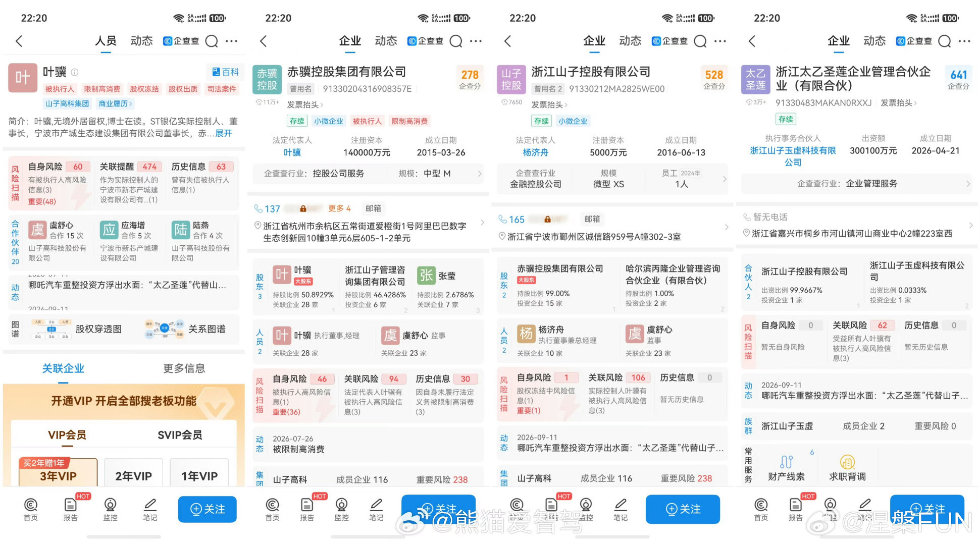
Task: Open 山子高科集团 tag on 叶骥 profile
Action: tap(67, 103)
